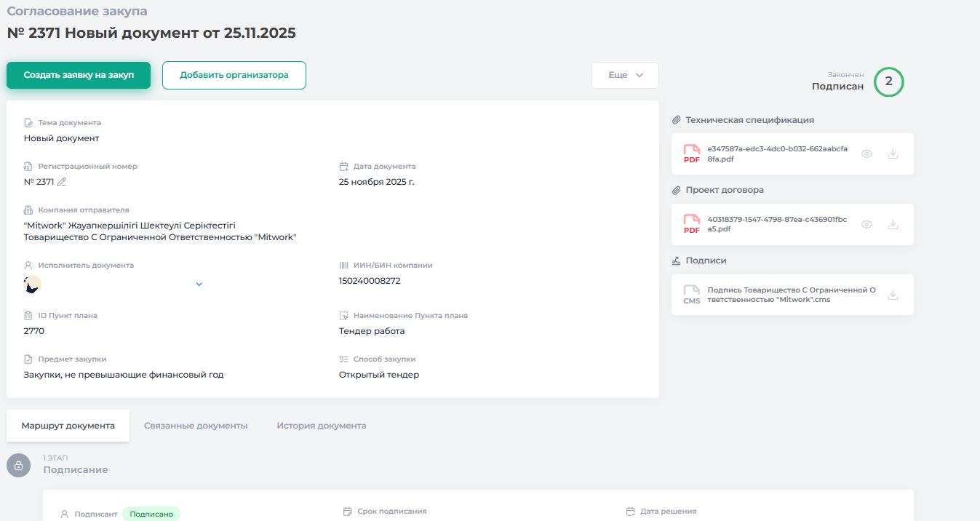This screenshot has width=980, height=521.
Task: Click "Добавить организатора" button
Action: [234, 75]
